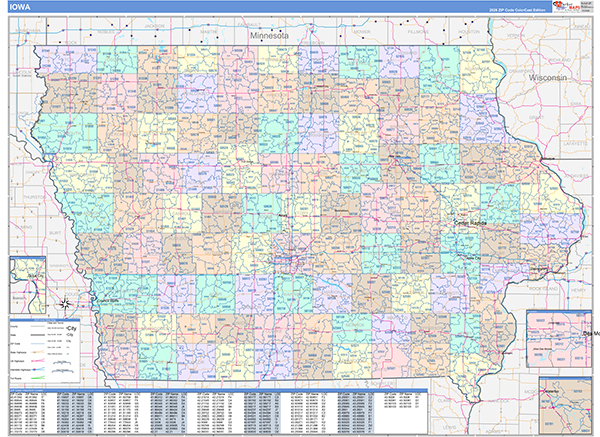
Task: Click the BURT county label
Action: click(55, 233)
